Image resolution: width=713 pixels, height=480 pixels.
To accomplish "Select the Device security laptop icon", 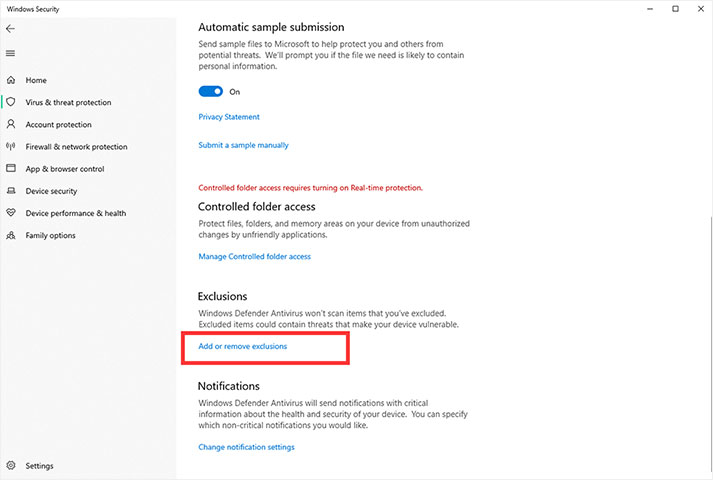I will point(11,190).
